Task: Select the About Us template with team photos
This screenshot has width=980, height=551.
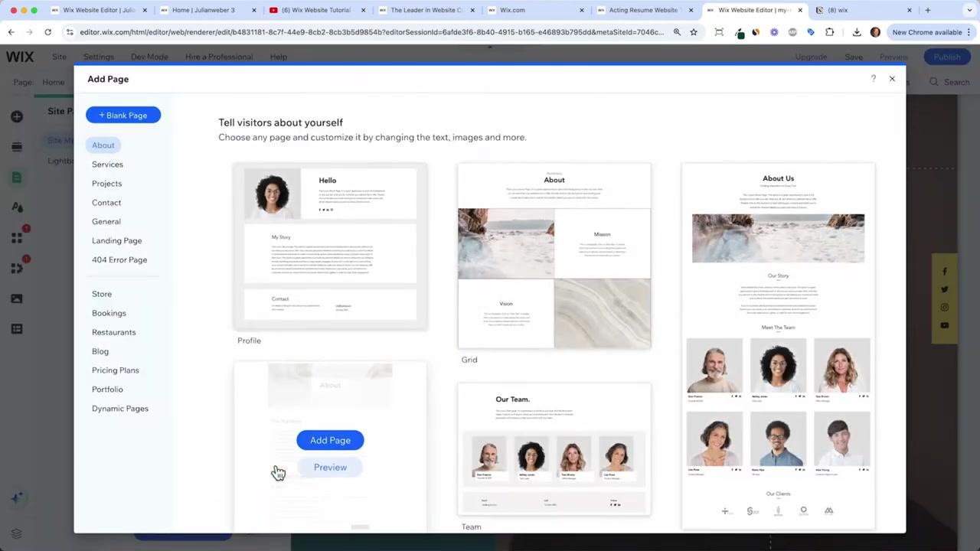Action: click(778, 346)
